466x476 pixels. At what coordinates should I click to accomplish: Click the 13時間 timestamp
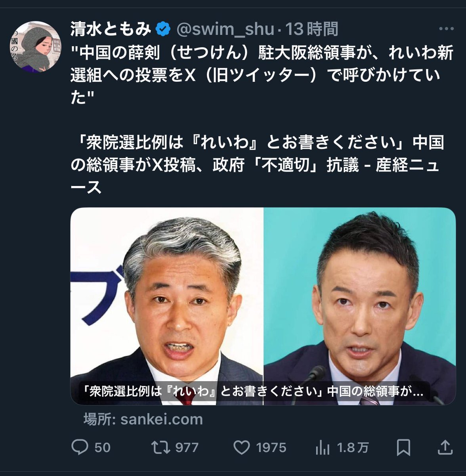pos(311,29)
